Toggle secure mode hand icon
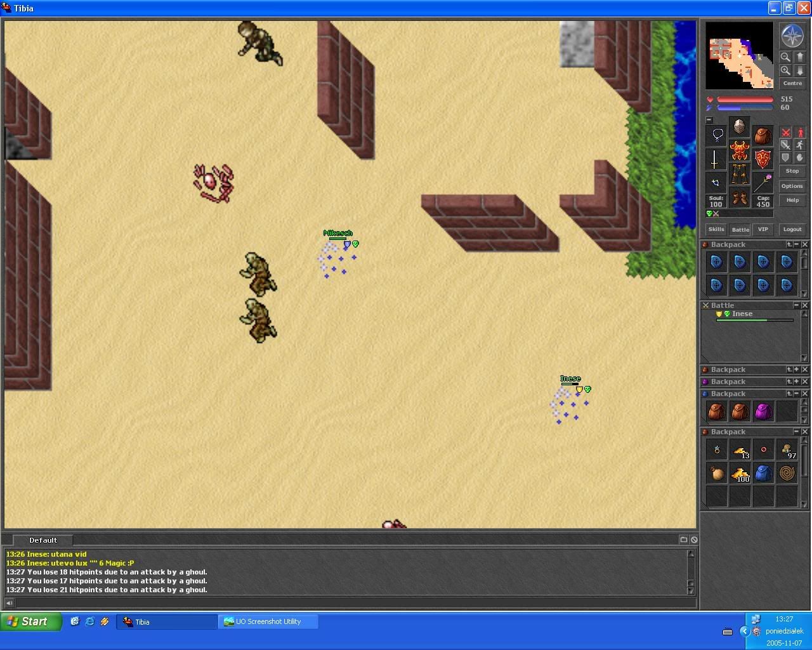Screen dimensions: 812x650 pos(800,157)
